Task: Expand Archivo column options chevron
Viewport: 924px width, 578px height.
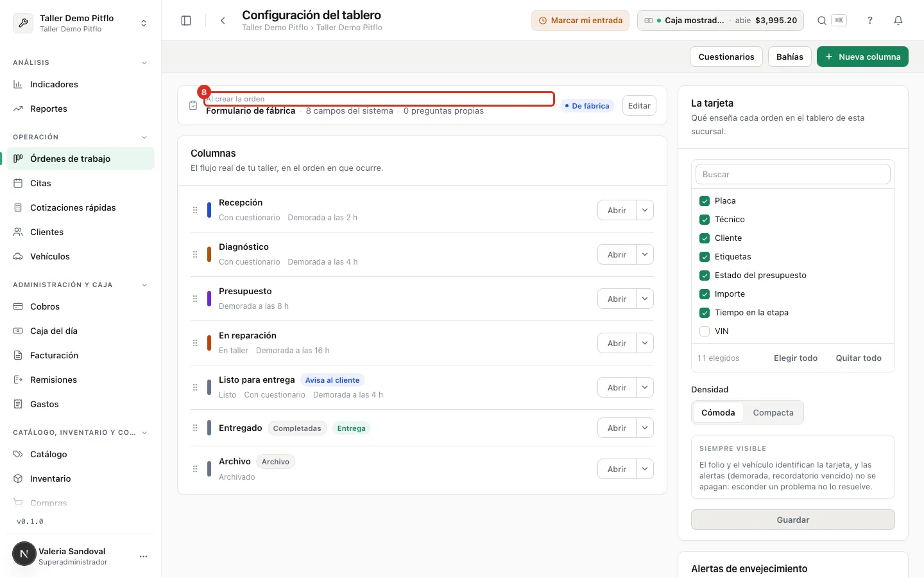Action: pyautogui.click(x=645, y=469)
